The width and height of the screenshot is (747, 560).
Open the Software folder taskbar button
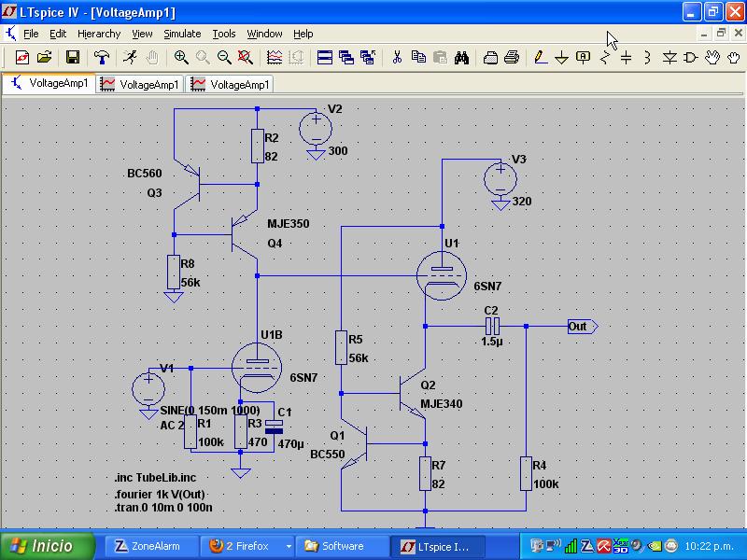pos(341,546)
